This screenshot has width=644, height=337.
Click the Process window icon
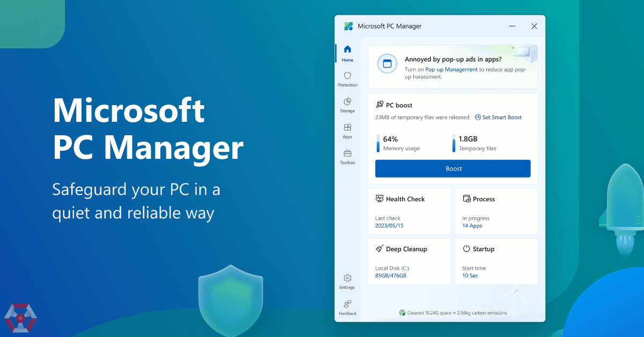(x=466, y=199)
